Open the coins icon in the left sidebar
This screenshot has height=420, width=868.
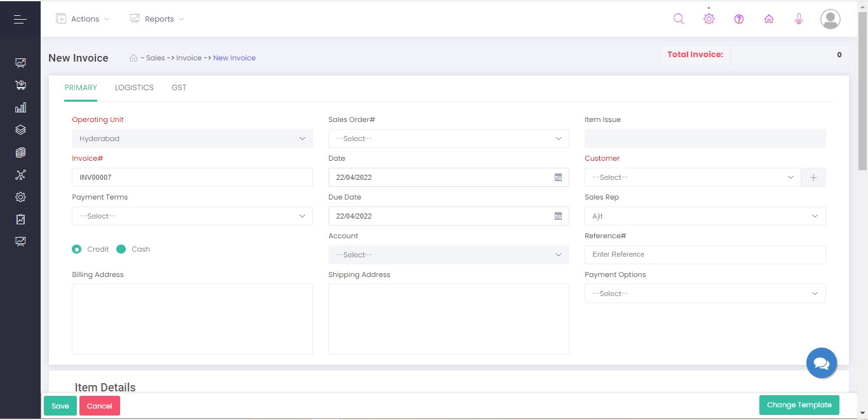coord(20,152)
